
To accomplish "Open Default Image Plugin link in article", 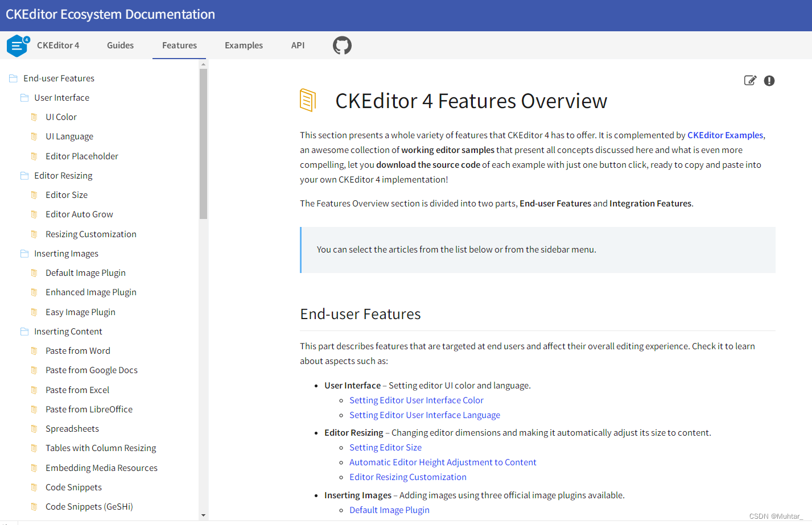I will click(389, 510).
